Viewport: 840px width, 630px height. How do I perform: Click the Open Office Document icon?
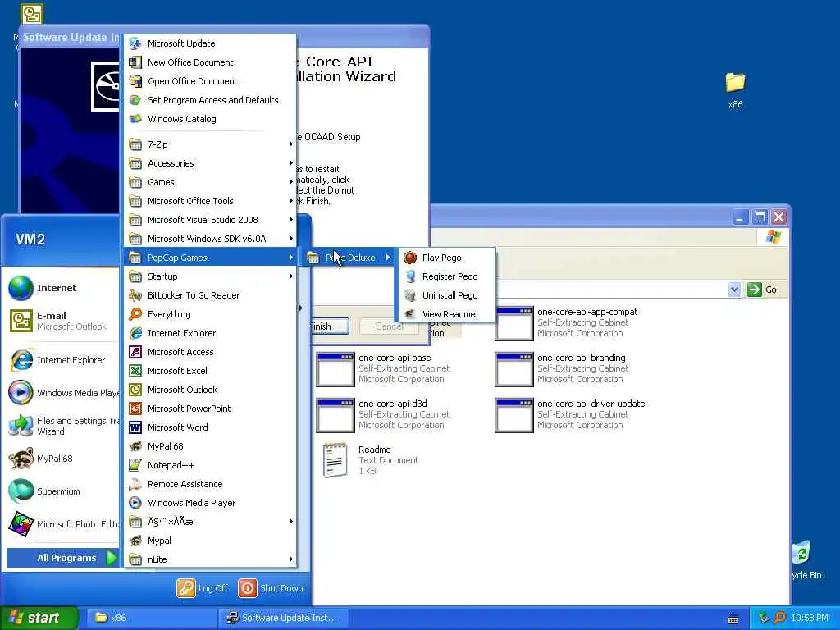click(135, 81)
